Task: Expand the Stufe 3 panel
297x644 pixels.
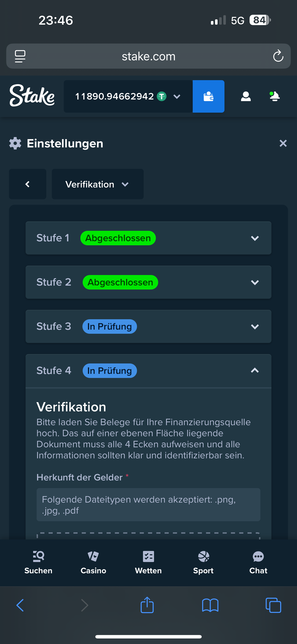Action: [254, 327]
